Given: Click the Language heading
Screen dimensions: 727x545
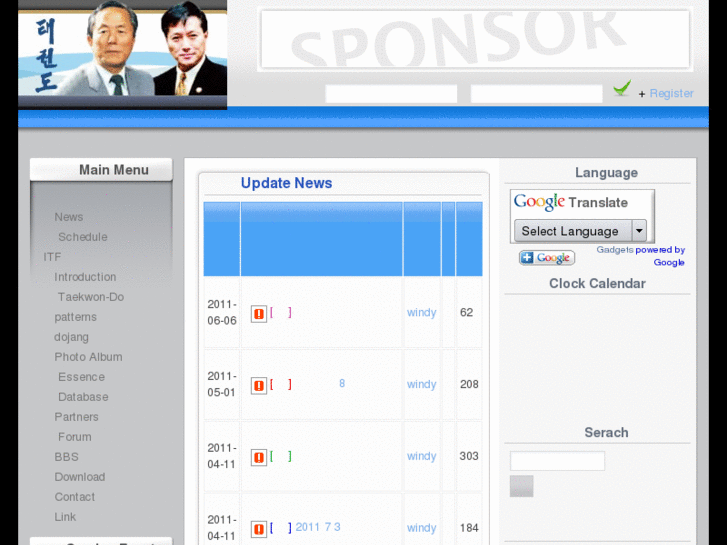Looking at the screenshot, I should (x=606, y=173).
